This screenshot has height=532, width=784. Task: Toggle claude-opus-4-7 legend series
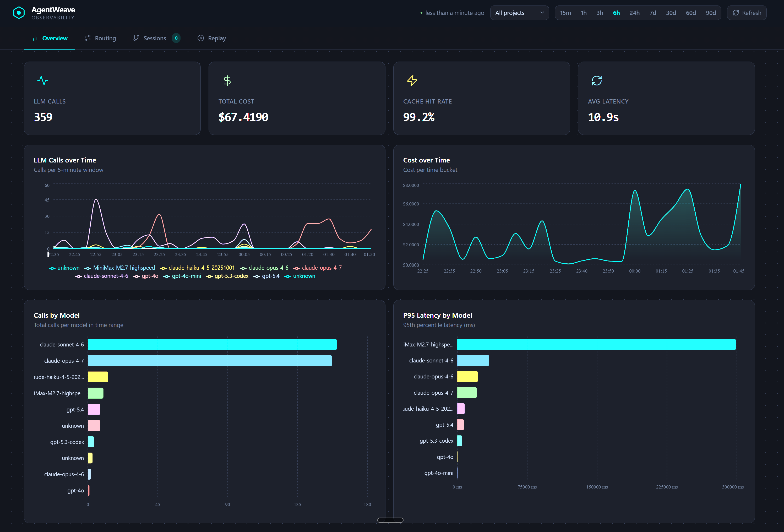pyautogui.click(x=317, y=268)
